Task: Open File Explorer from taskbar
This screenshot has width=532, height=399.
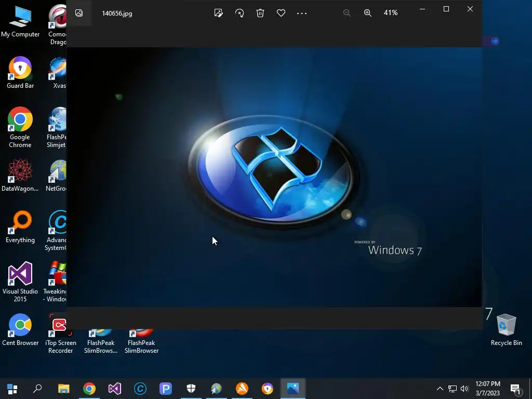Action: (x=63, y=389)
